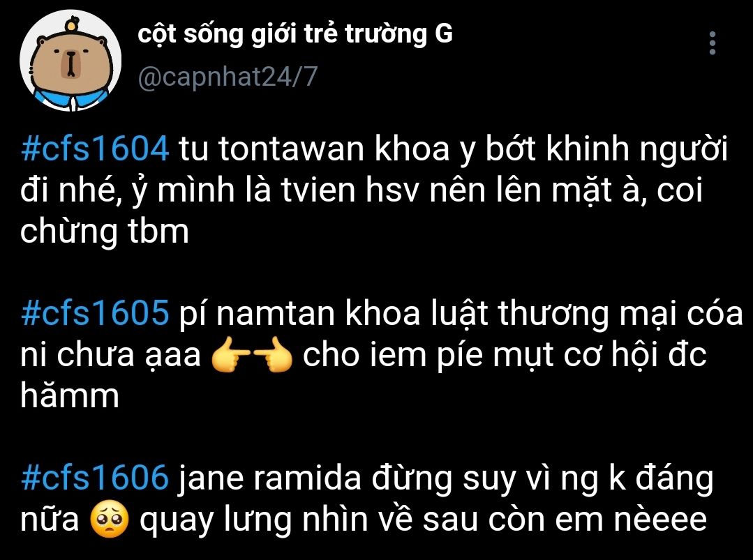The height and width of the screenshot is (560, 753).
Task: Tap the capybara profile avatar
Action: click(x=70, y=61)
